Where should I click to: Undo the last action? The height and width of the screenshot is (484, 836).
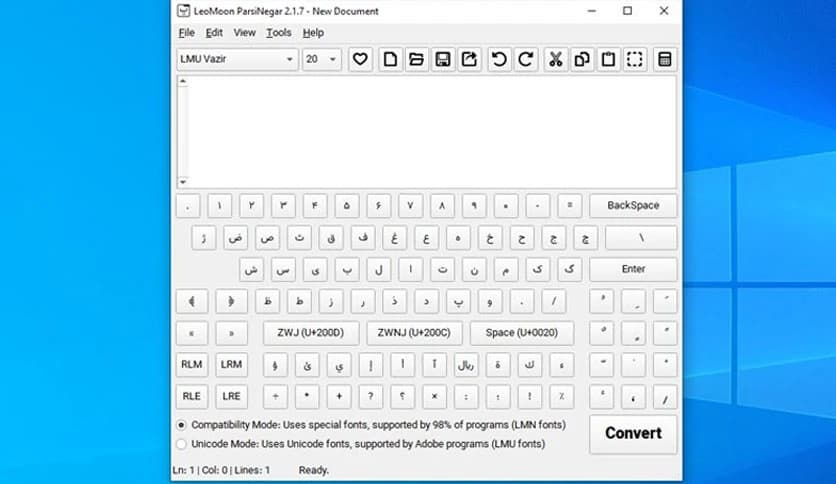tap(498, 60)
